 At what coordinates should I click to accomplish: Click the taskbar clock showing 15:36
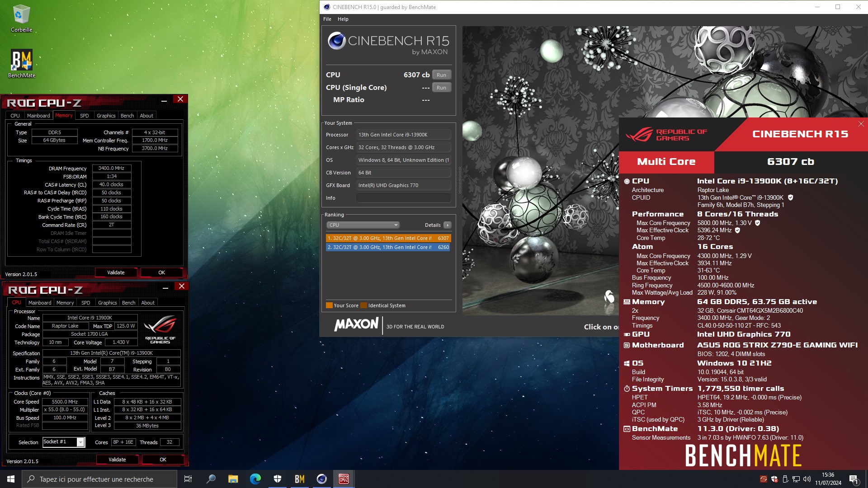(828, 479)
